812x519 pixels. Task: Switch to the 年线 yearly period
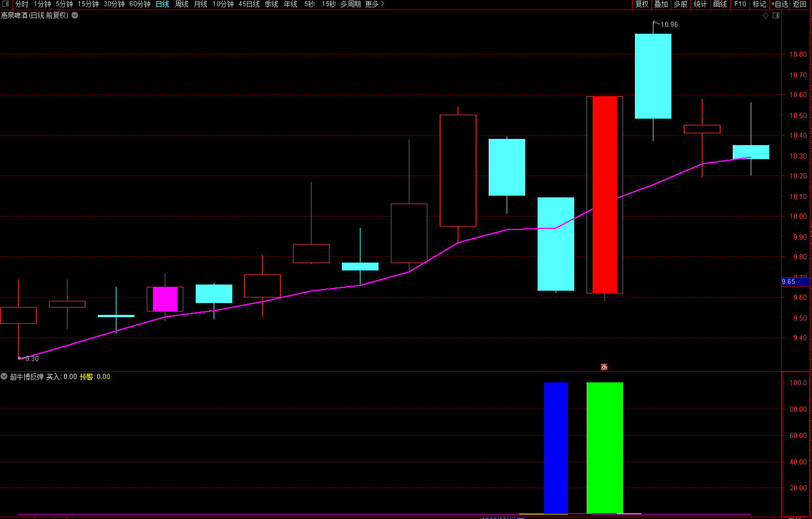[x=291, y=4]
